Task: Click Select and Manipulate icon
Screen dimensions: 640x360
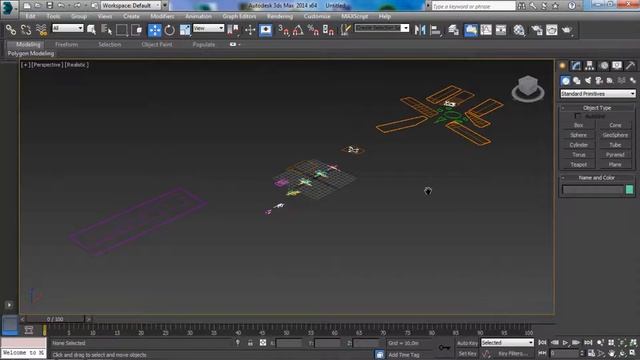Action: [x=250, y=30]
